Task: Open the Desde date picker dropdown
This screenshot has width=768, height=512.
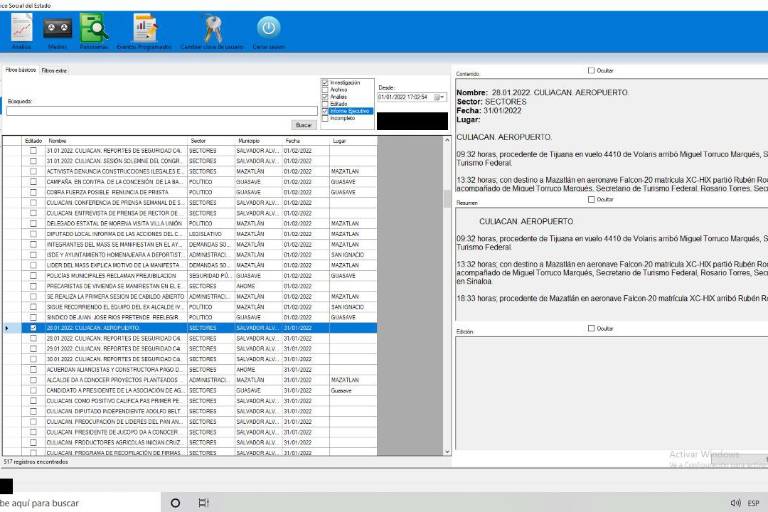Action: point(438,97)
